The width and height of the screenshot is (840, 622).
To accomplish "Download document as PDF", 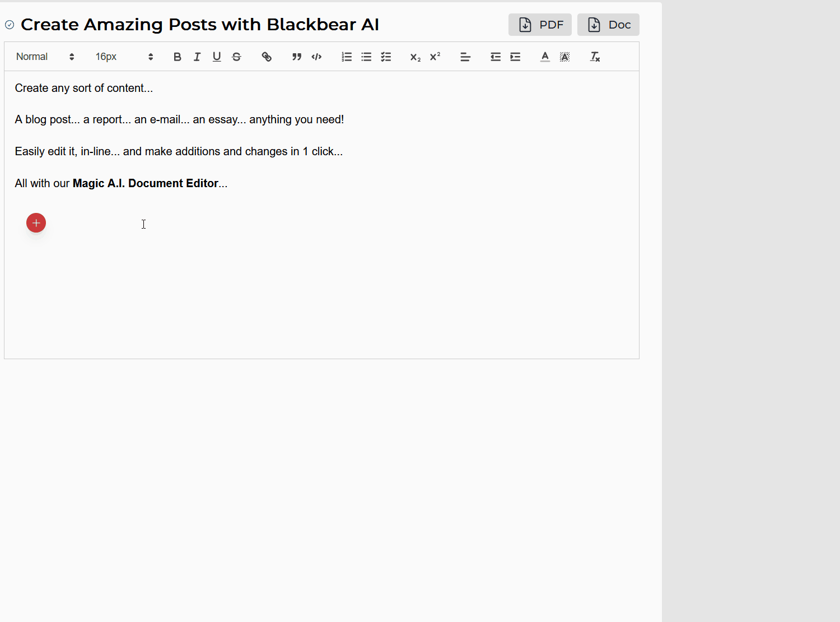I will [x=540, y=25].
